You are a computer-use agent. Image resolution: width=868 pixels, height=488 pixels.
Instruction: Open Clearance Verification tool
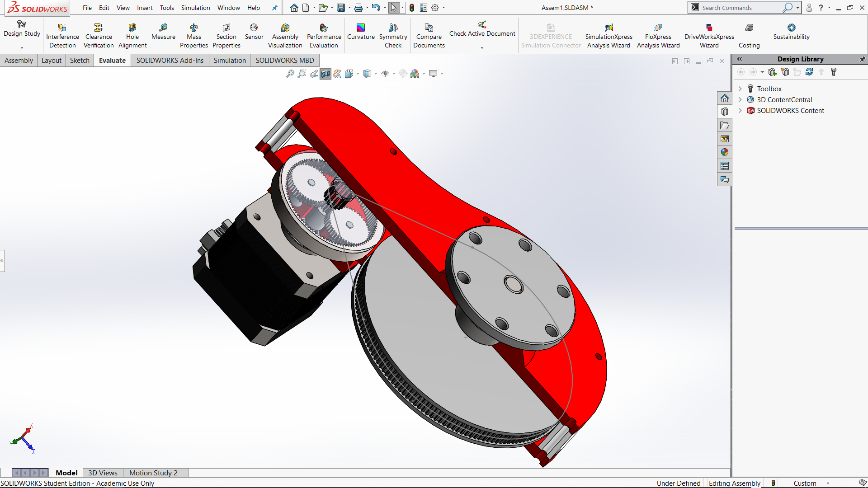99,36
